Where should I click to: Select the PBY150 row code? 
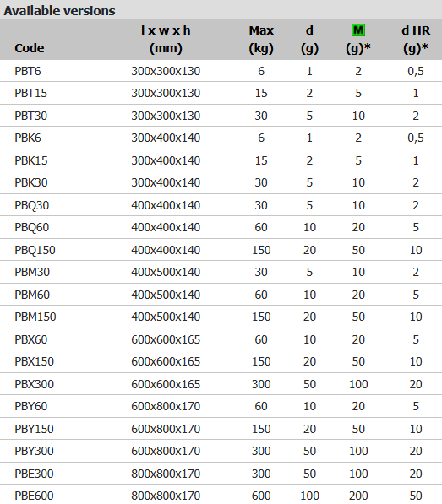click(x=34, y=429)
